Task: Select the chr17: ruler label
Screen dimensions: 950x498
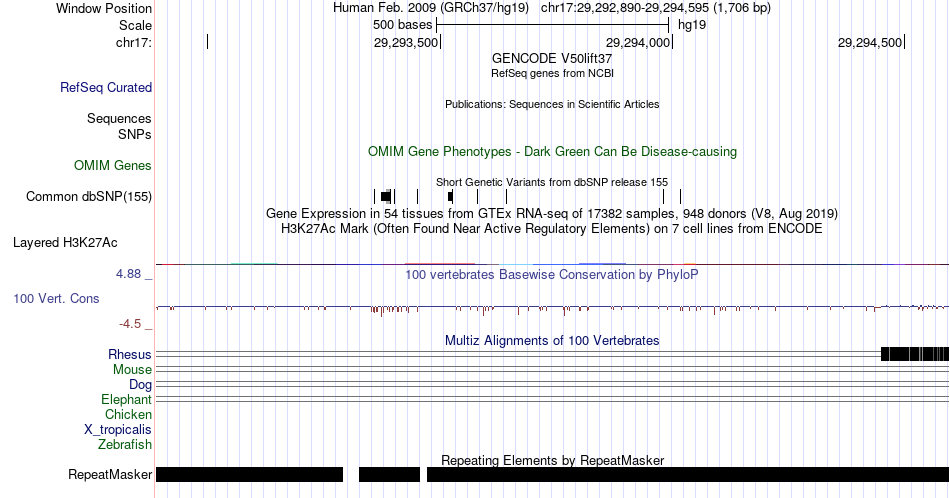Action: [134, 42]
